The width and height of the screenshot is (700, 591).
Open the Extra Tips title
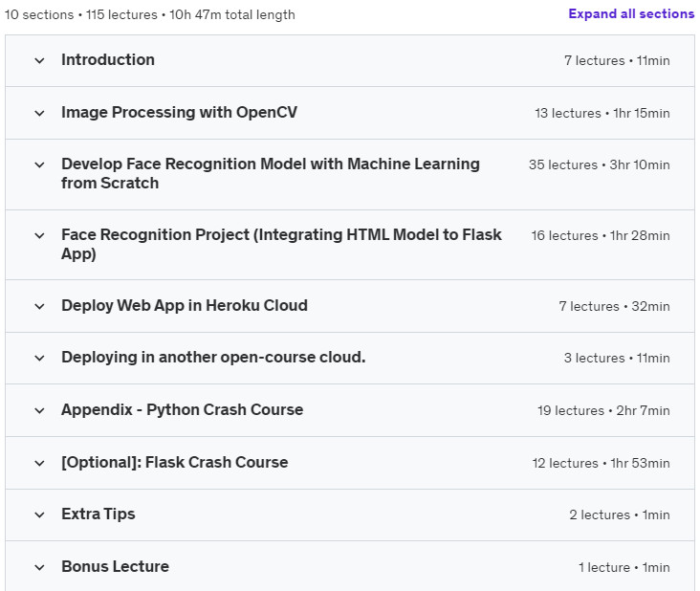coord(98,514)
